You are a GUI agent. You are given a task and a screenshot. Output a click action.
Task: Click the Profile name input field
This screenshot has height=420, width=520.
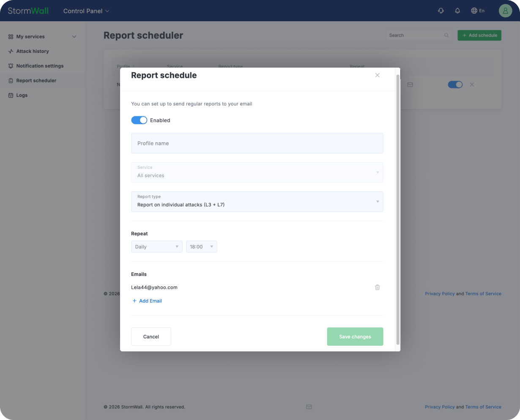point(257,143)
